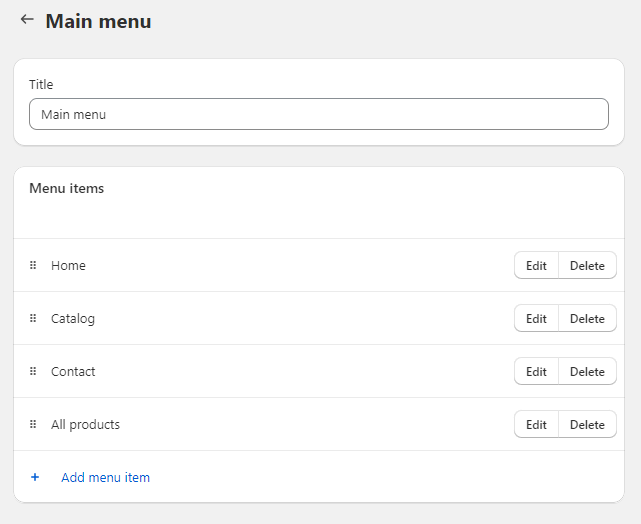The width and height of the screenshot is (641, 524).
Task: Click the drag handle for All products
Action: pyautogui.click(x=33, y=424)
